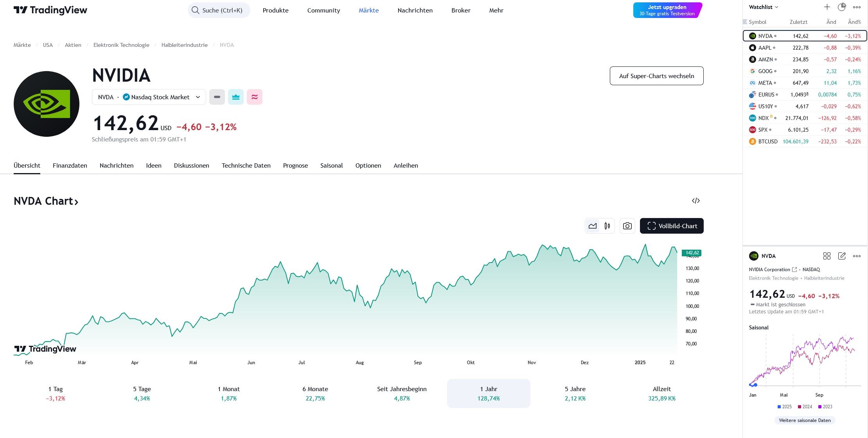Select the Seit Jahresbeginn time range

[402, 393]
